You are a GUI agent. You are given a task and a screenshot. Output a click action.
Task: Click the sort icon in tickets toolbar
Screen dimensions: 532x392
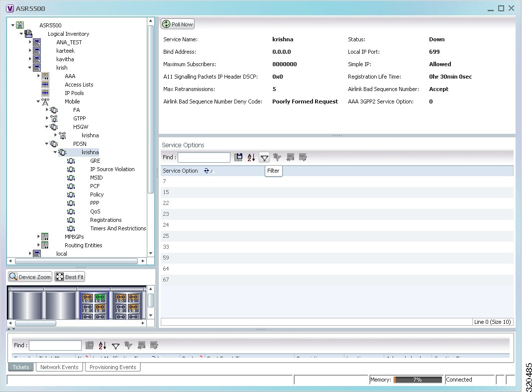(103, 346)
